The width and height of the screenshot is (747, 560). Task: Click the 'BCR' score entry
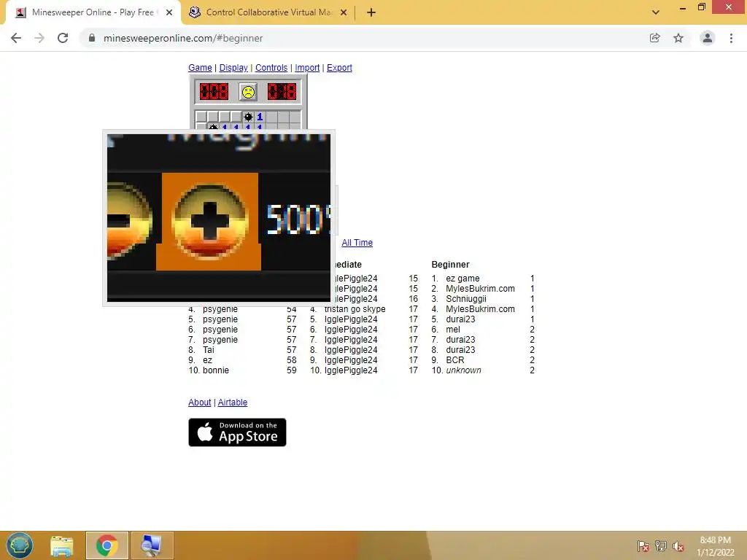click(x=455, y=360)
